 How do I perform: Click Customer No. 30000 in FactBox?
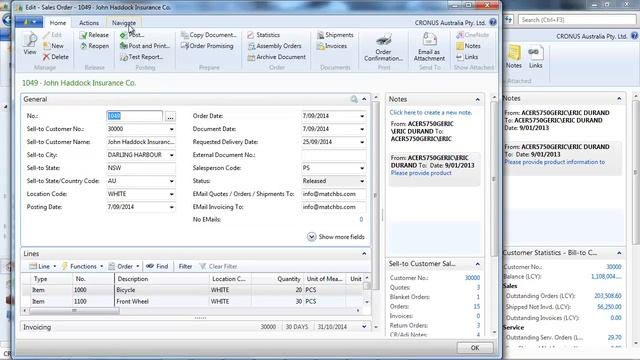coord(472,278)
